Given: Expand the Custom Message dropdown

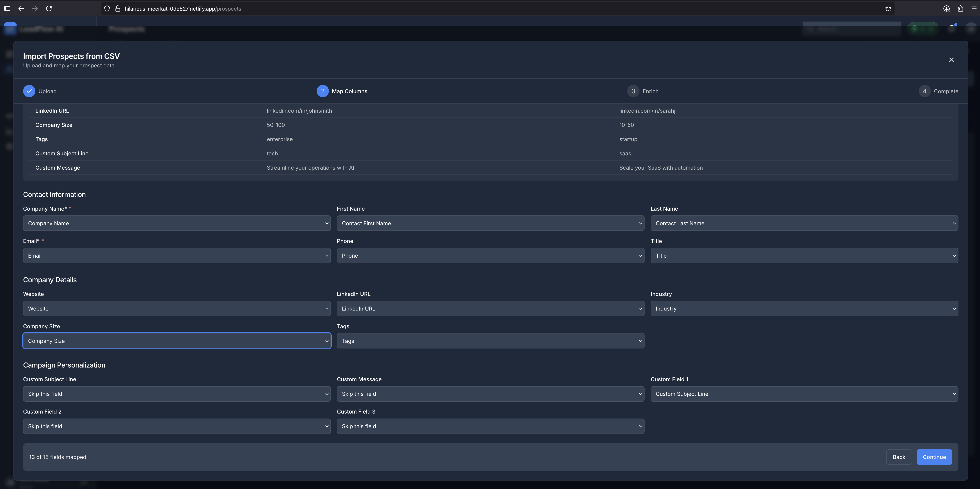Looking at the screenshot, I should [490, 394].
